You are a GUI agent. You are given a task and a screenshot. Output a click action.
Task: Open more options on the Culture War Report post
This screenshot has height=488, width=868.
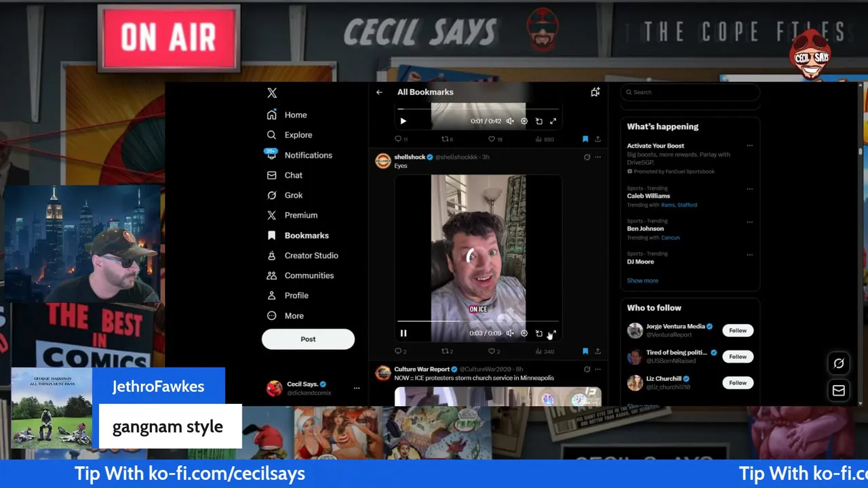597,369
